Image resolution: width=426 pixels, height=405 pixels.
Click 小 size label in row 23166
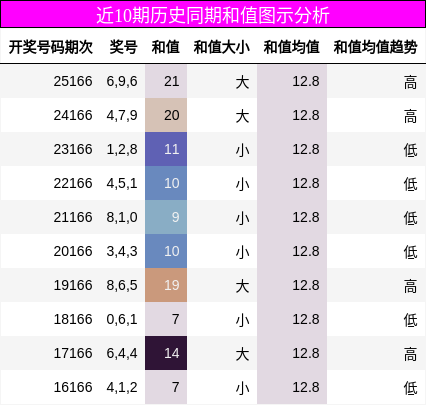click(242, 150)
